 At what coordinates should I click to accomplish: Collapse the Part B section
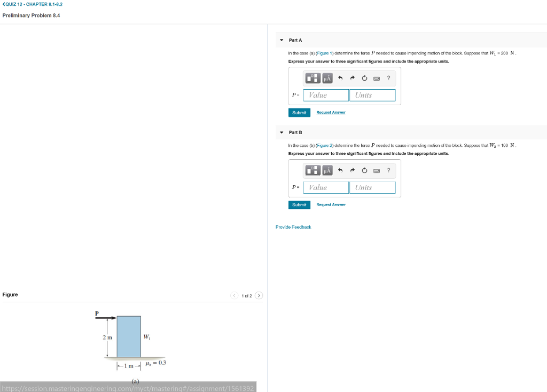[x=282, y=132]
